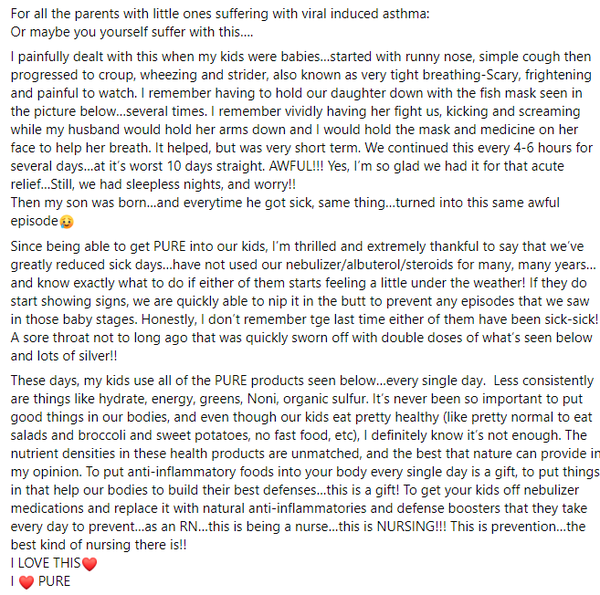Click the red heart before "PURE" on last line
The height and width of the screenshot is (595, 600).
tap(25, 581)
